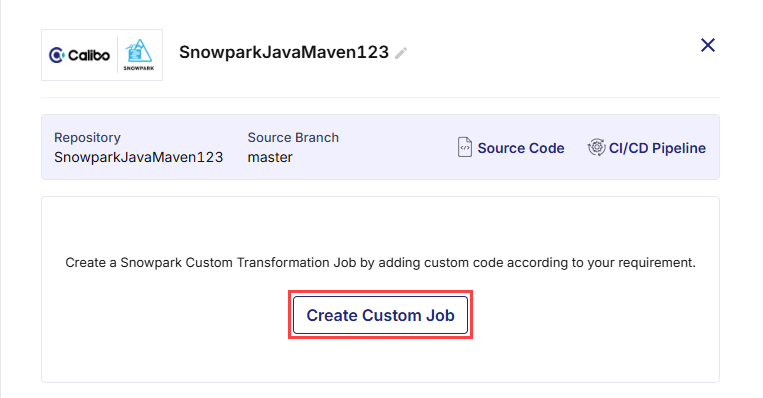Click the master source branch value

tap(270, 157)
